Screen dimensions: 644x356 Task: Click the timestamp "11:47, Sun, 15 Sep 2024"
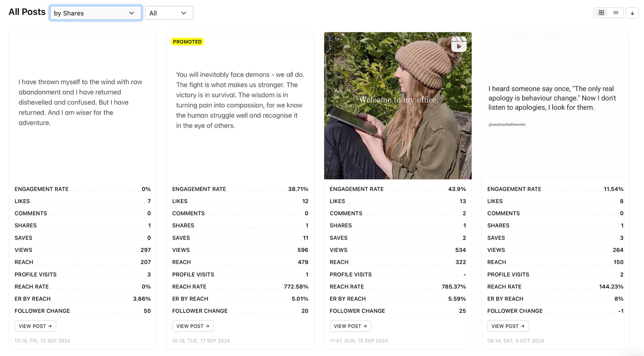point(359,341)
